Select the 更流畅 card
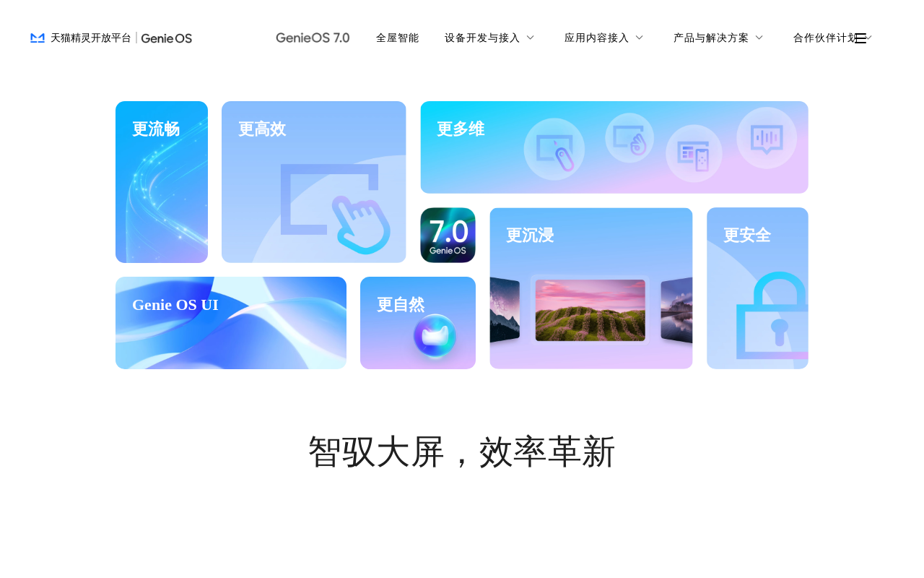Viewport: 924px width, 578px height. pos(162,182)
